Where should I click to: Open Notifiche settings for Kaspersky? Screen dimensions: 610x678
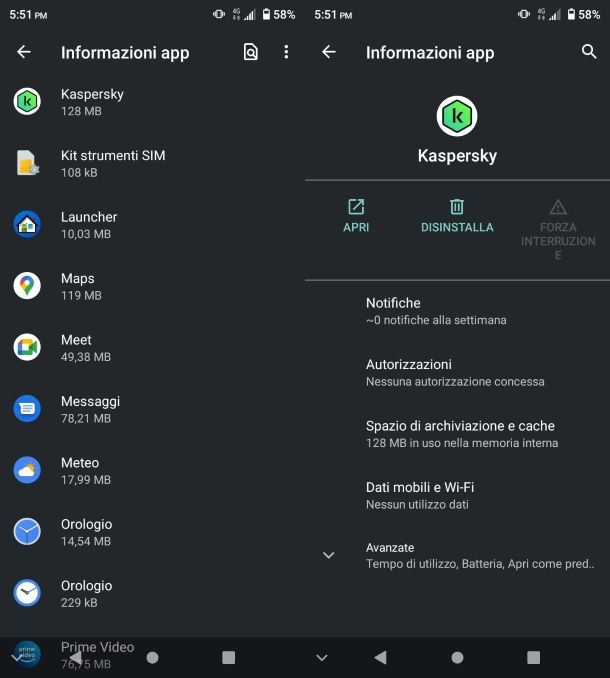457,311
